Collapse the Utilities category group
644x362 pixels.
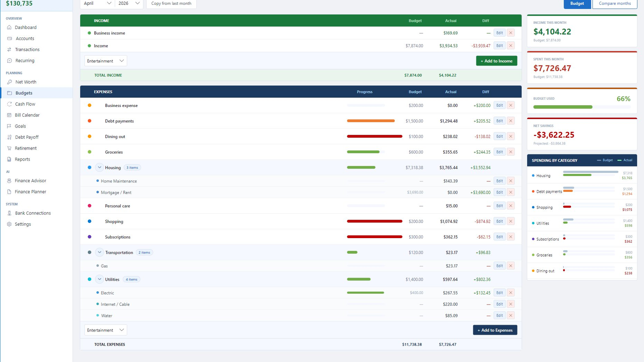click(x=99, y=279)
